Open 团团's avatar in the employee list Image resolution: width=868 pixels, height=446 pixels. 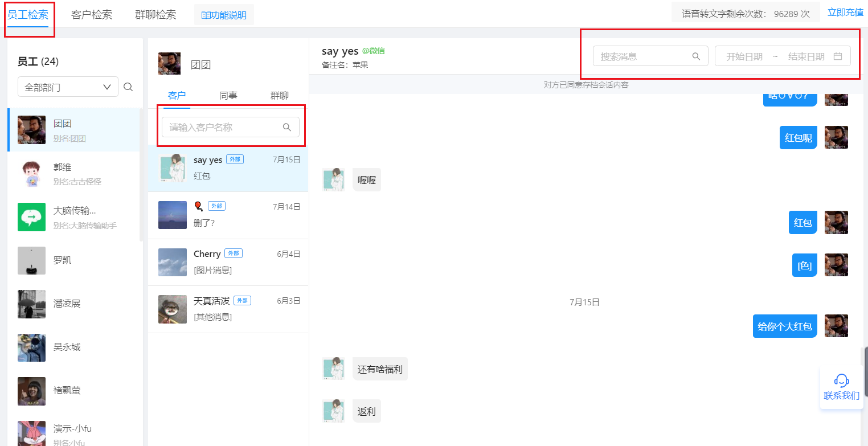[31, 130]
